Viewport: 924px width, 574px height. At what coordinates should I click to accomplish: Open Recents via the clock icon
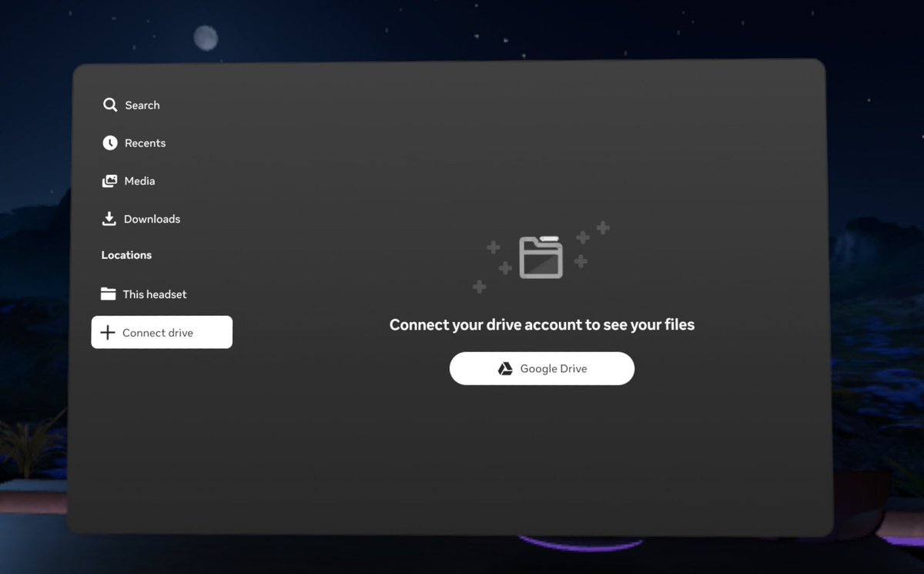[109, 143]
